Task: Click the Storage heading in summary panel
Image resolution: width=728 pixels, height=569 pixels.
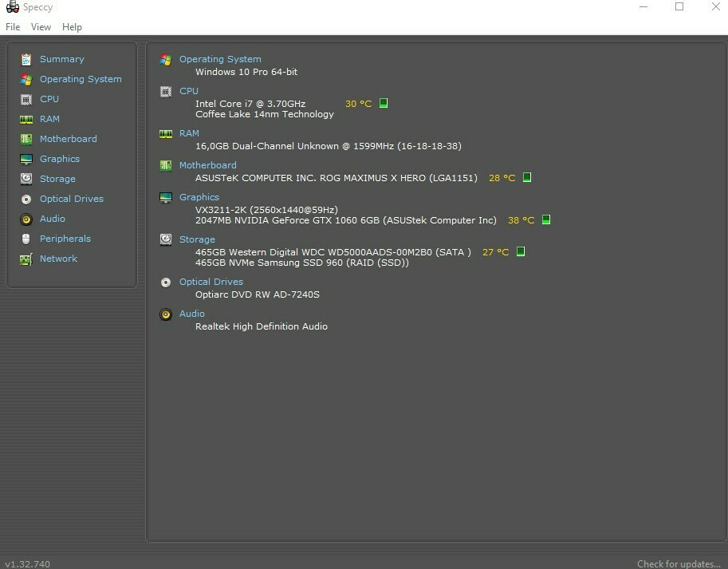Action: pyautogui.click(x=197, y=239)
